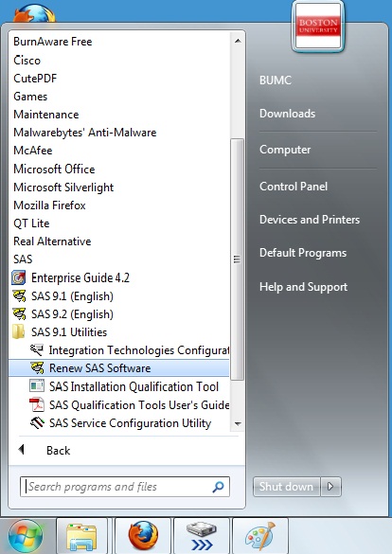The image size is (392, 554).
Task: Open Control Panel
Action: coord(294,187)
